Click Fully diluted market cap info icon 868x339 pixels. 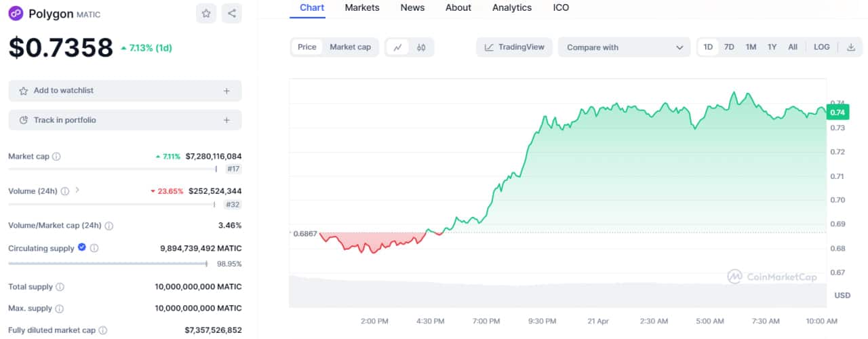click(x=103, y=330)
